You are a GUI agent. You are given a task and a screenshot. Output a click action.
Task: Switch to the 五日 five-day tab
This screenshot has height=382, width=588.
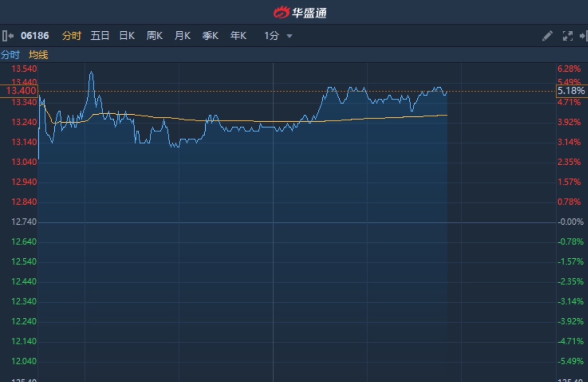99,36
